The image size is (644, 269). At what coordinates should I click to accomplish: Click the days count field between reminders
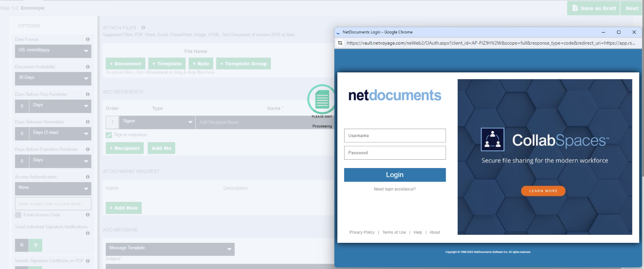22,134
